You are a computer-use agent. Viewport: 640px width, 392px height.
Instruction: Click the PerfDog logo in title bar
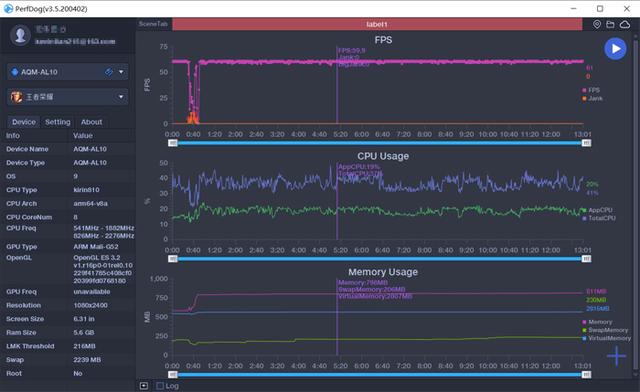(8, 9)
